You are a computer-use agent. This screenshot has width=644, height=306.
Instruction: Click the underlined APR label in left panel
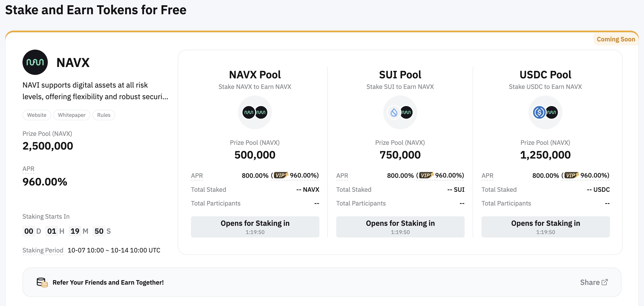[x=28, y=169]
